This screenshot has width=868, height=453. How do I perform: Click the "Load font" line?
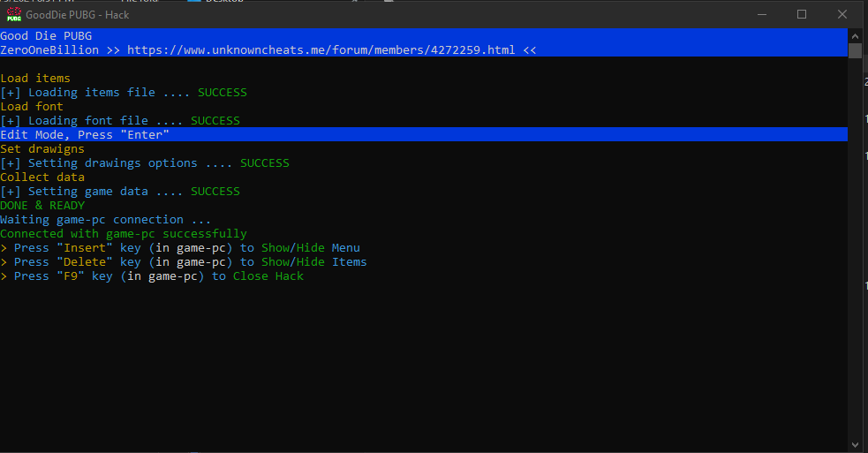click(x=32, y=106)
